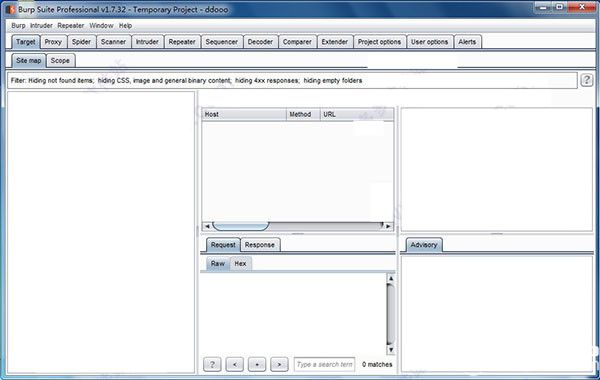Open the Repeater menu
The image size is (600, 380).
pos(71,26)
